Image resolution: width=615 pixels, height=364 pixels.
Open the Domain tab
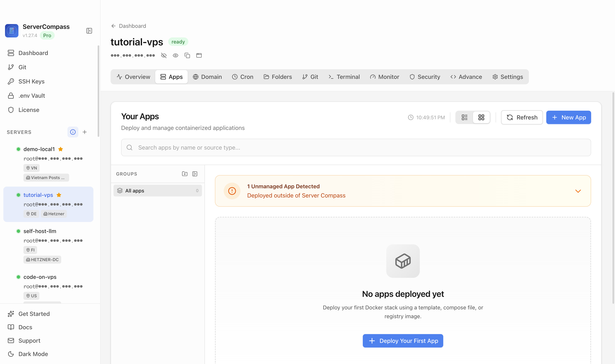pyautogui.click(x=207, y=77)
